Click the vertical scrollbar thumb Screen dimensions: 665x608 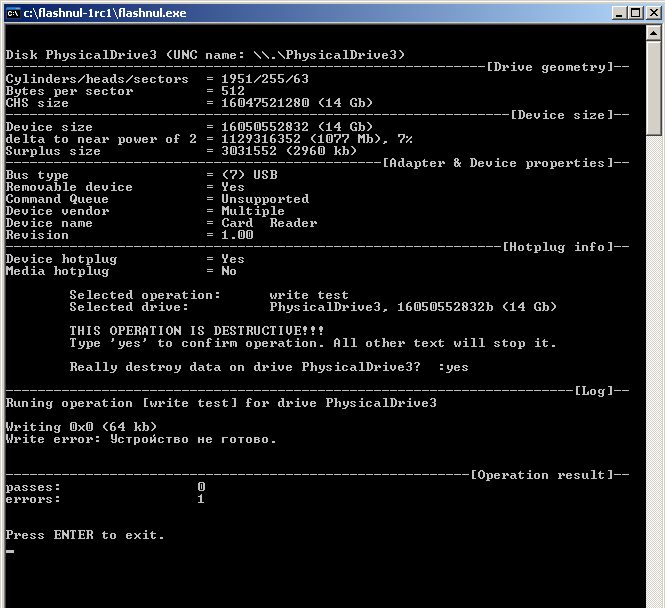point(654,88)
